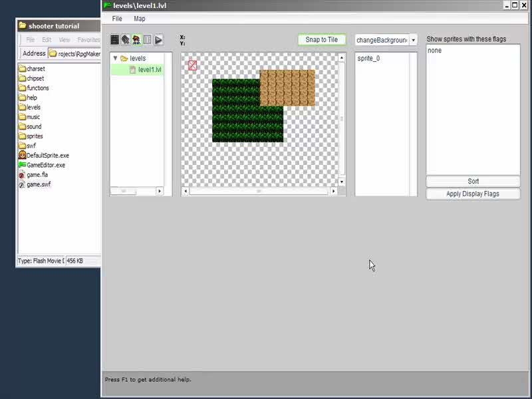Image resolution: width=532 pixels, height=399 pixels.
Task: Click the canvas horizontal scrollbar
Action: (259, 191)
